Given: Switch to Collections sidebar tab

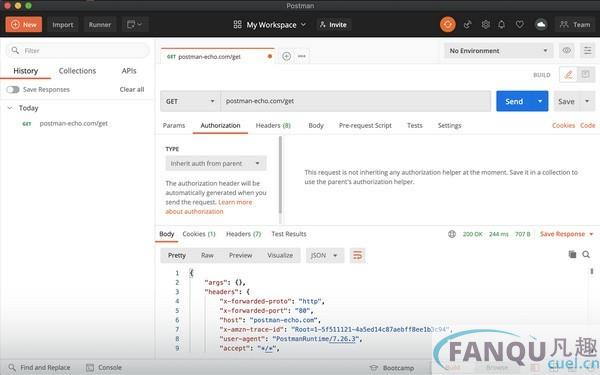Looking at the screenshot, I should [x=77, y=71].
